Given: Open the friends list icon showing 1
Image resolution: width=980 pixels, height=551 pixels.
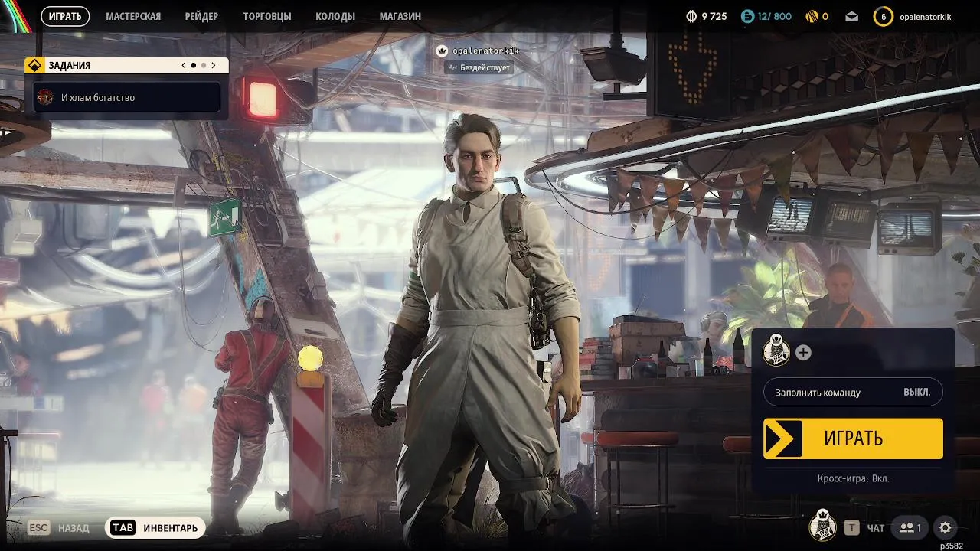Looking at the screenshot, I should (910, 527).
